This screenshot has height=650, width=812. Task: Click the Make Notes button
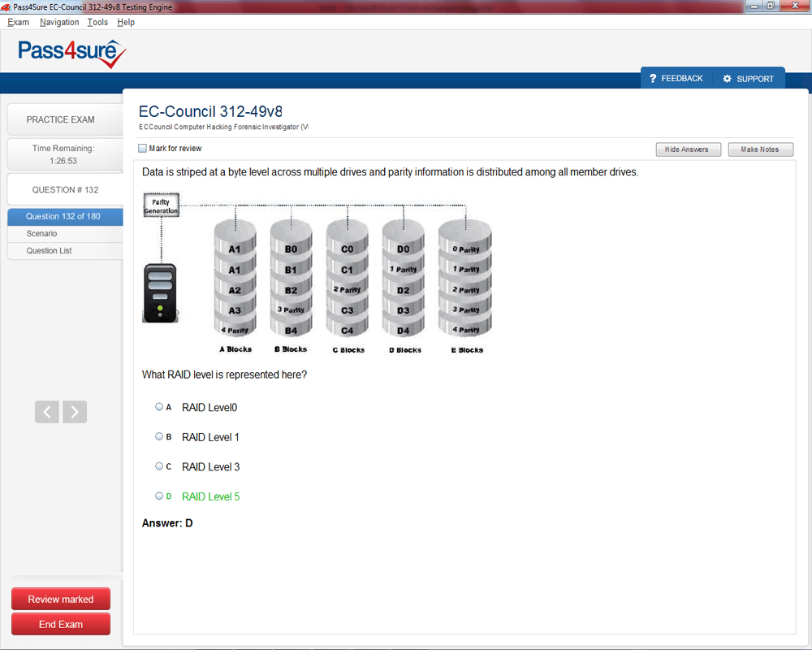click(760, 149)
